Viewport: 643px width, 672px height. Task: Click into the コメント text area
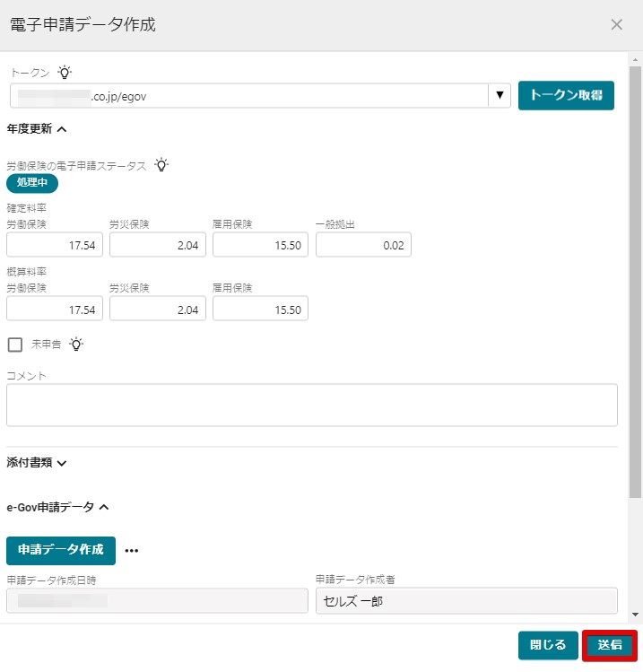click(312, 405)
